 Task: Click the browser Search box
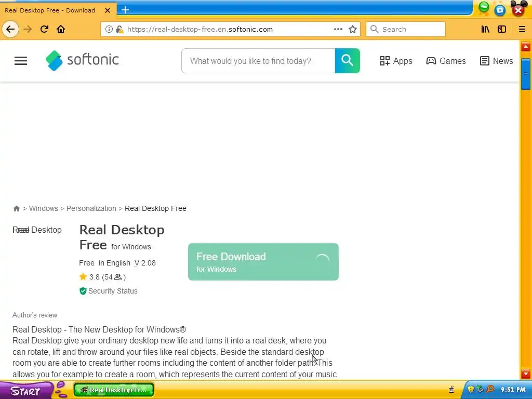(x=405, y=29)
